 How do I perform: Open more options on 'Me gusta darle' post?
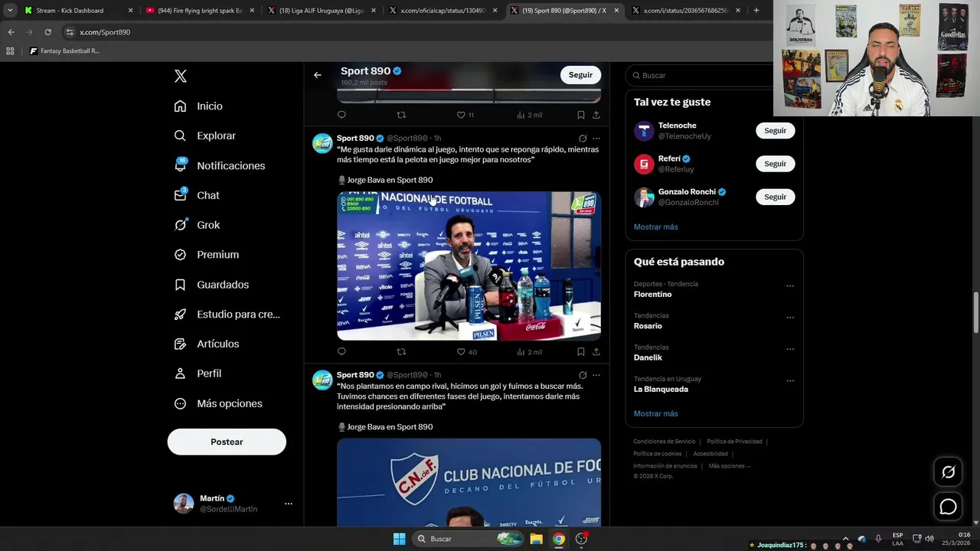[596, 139]
